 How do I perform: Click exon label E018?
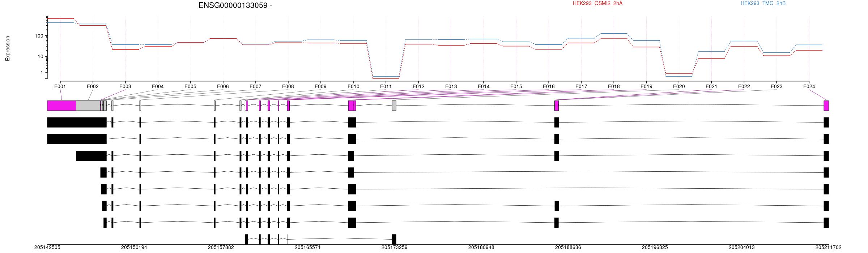[x=614, y=87]
